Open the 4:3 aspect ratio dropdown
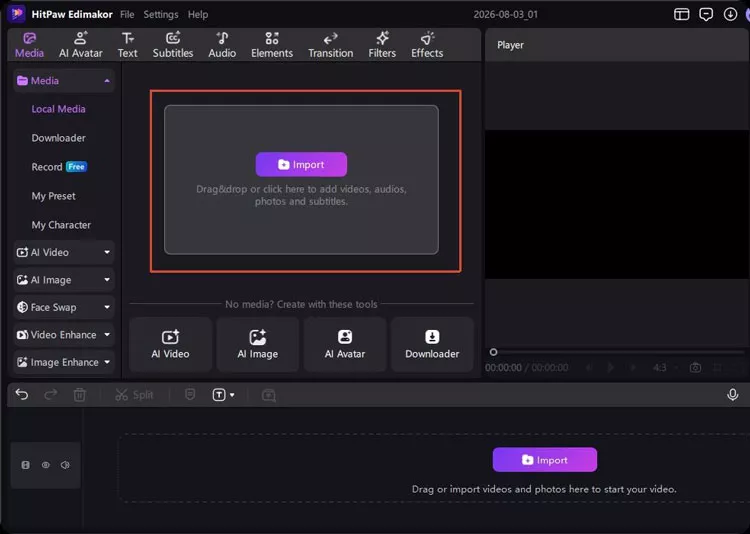The height and width of the screenshot is (534, 750). [x=665, y=367]
